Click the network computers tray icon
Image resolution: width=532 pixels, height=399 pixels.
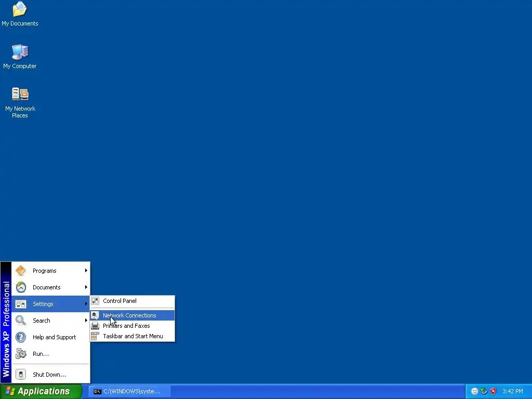(x=484, y=391)
